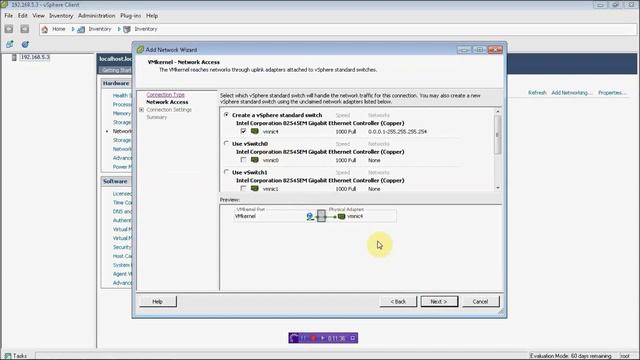This screenshot has height=360, width=640.
Task: Click Memory link in Hardware panel
Action: tap(122, 113)
